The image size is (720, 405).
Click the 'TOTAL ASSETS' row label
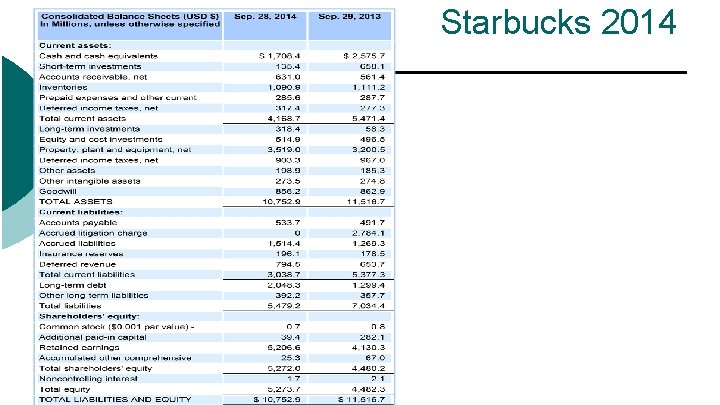click(76, 202)
